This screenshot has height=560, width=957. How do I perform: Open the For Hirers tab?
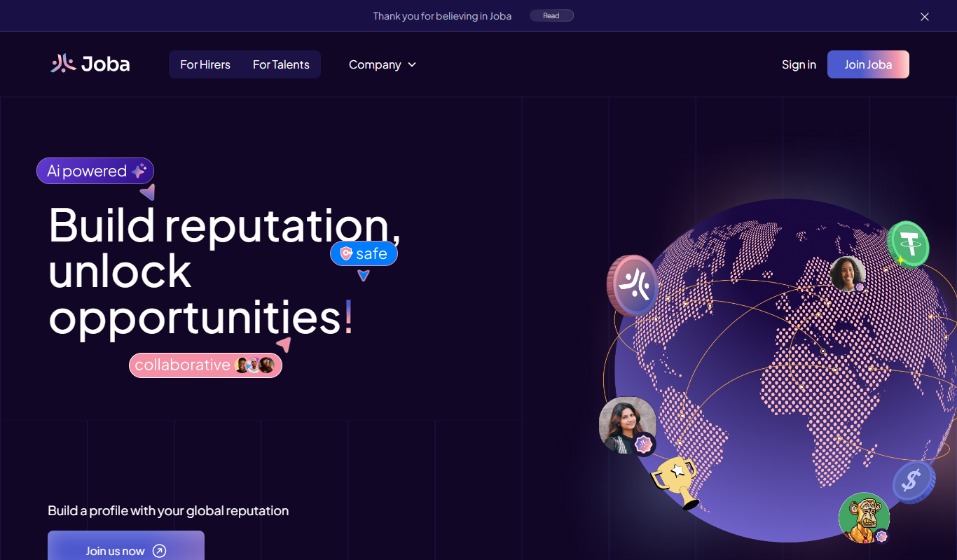click(x=205, y=64)
